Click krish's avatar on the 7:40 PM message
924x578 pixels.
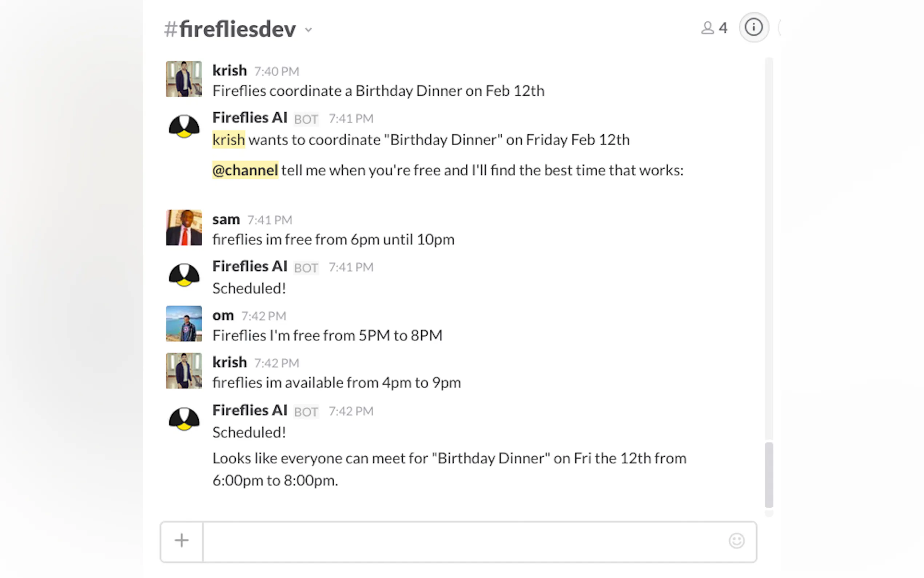pos(184,79)
